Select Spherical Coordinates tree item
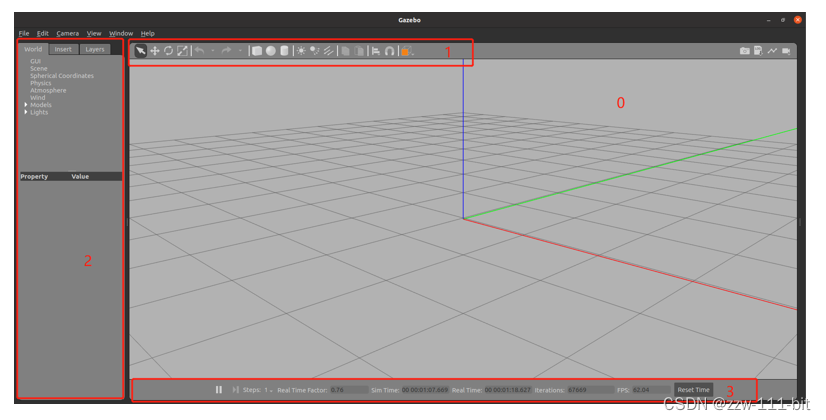 pos(62,76)
